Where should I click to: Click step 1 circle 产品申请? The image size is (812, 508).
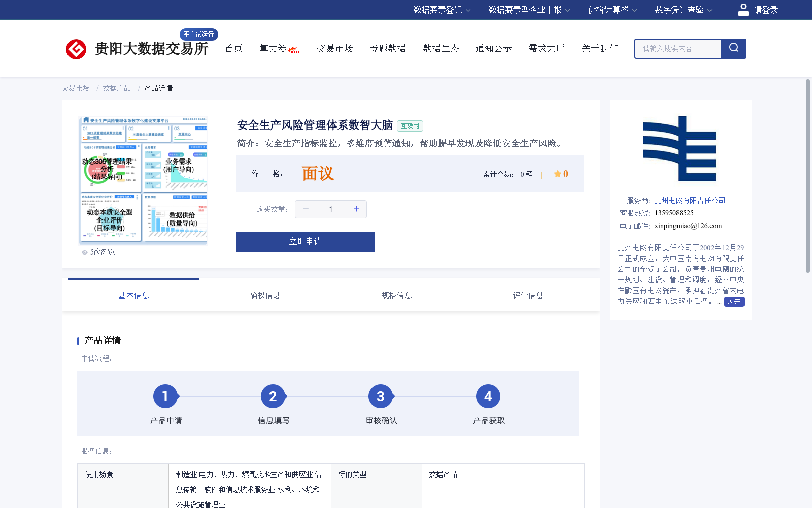(165, 396)
